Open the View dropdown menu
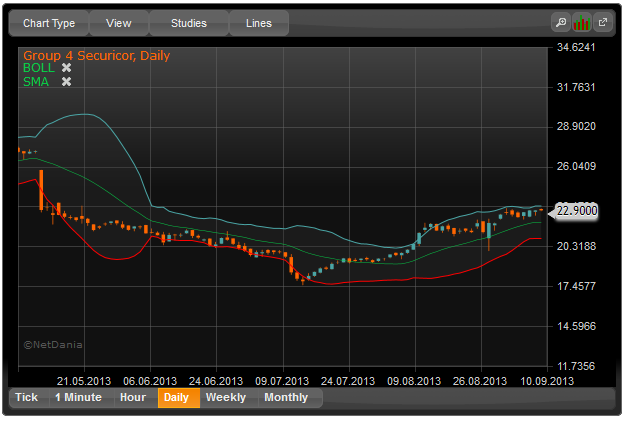 pos(119,23)
